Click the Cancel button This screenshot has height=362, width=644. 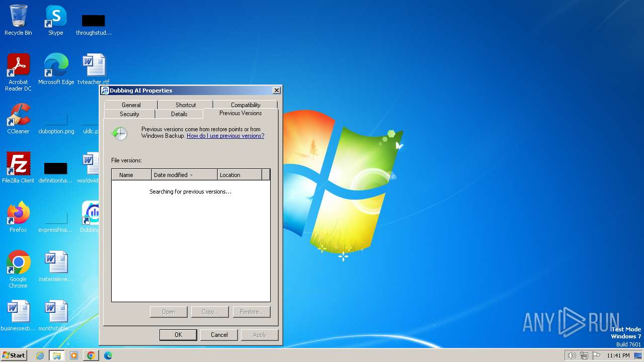click(219, 335)
